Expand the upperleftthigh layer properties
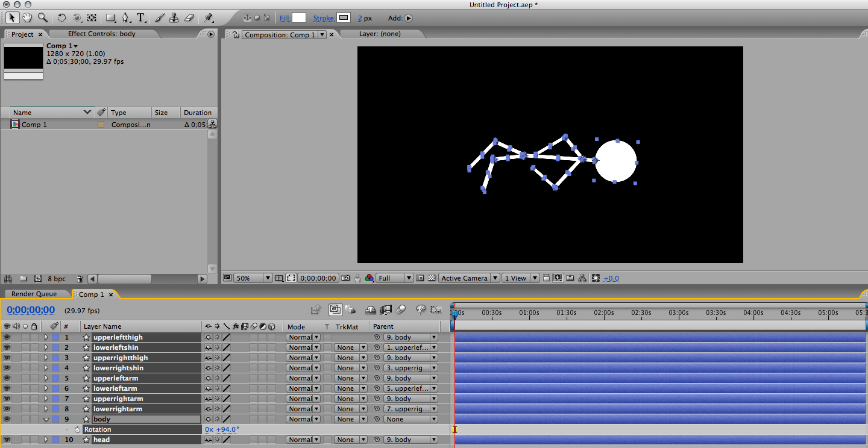Viewport: 868px width, 448px height. click(46, 337)
